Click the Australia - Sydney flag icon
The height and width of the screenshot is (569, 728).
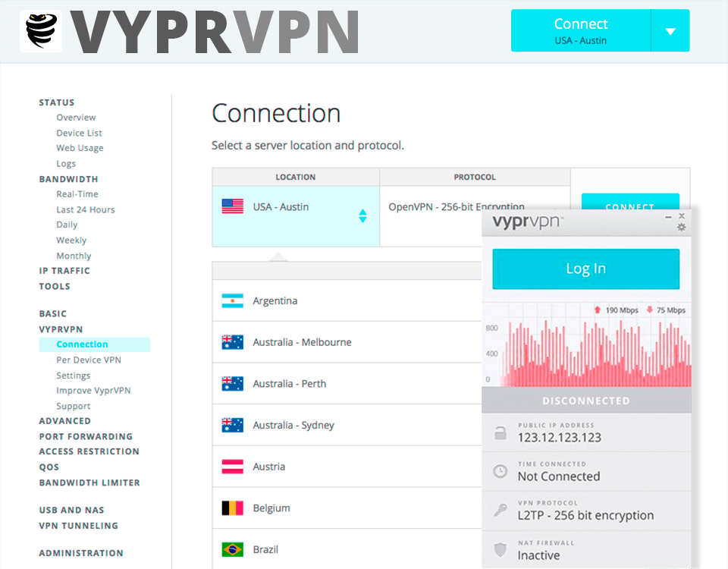coord(232,425)
